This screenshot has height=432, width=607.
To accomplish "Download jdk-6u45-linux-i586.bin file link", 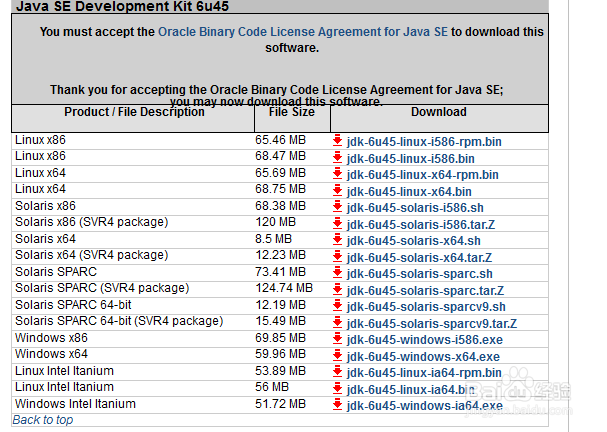I will (x=410, y=159).
